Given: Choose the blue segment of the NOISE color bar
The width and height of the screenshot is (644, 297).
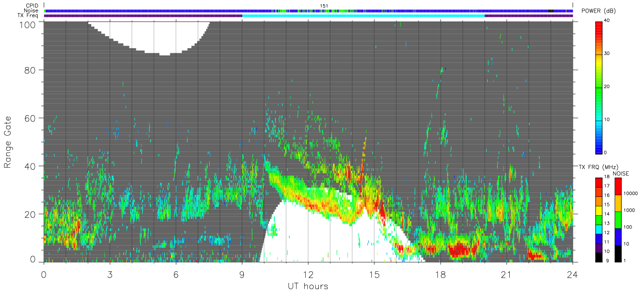Looking at the screenshot, I should click(617, 236).
